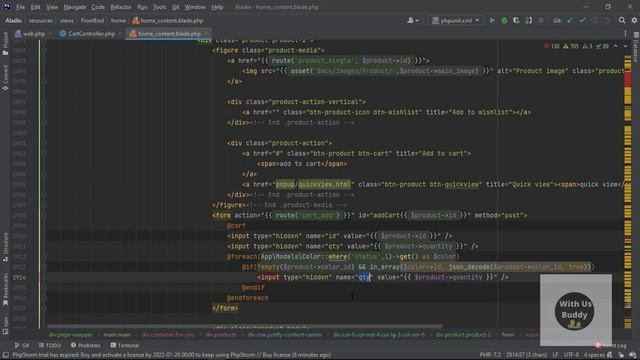Click the errors count 130 inspection indicator
Viewport: 640px width, 360px height.
click(x=552, y=47)
